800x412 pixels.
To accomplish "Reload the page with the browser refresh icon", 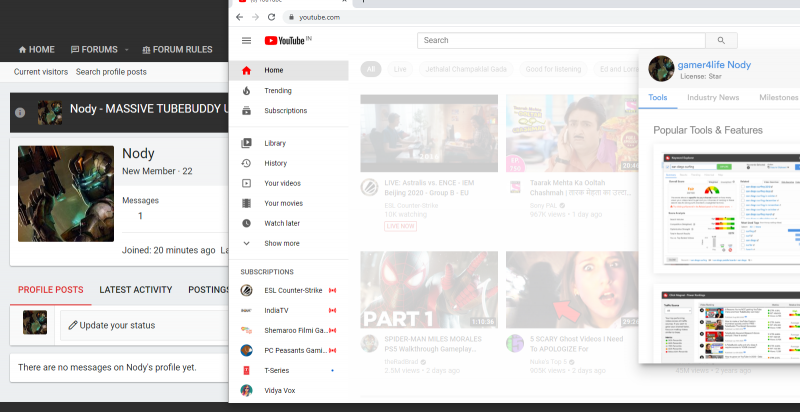I will pyautogui.click(x=272, y=17).
